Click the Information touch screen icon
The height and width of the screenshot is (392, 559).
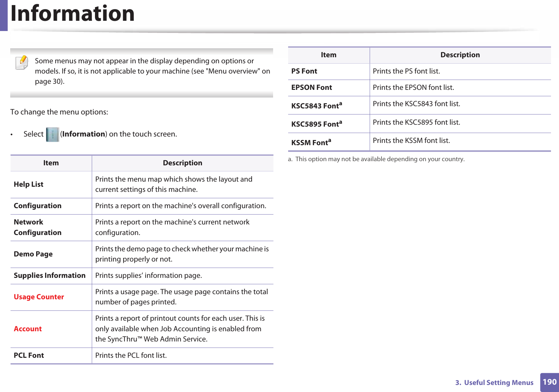(x=52, y=134)
